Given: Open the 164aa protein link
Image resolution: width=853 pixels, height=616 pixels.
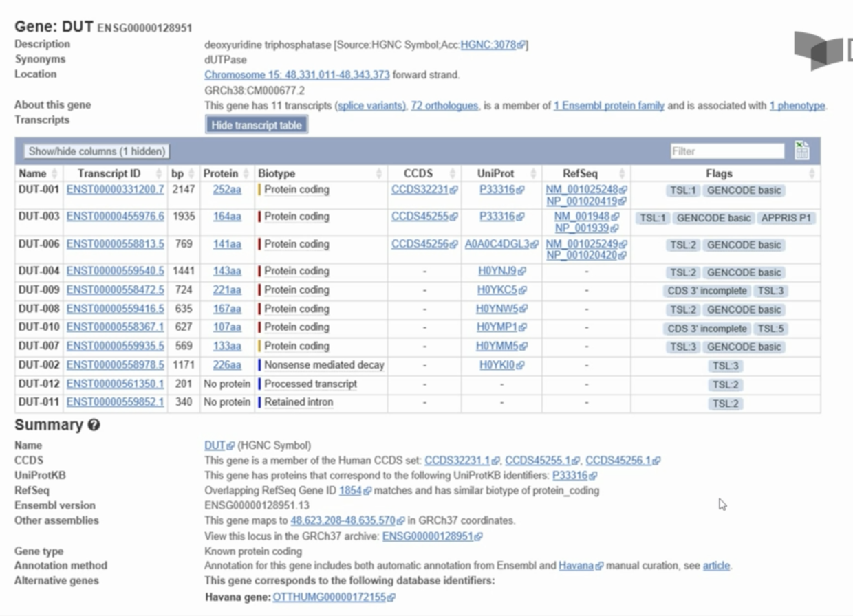Looking at the screenshot, I should point(227,217).
